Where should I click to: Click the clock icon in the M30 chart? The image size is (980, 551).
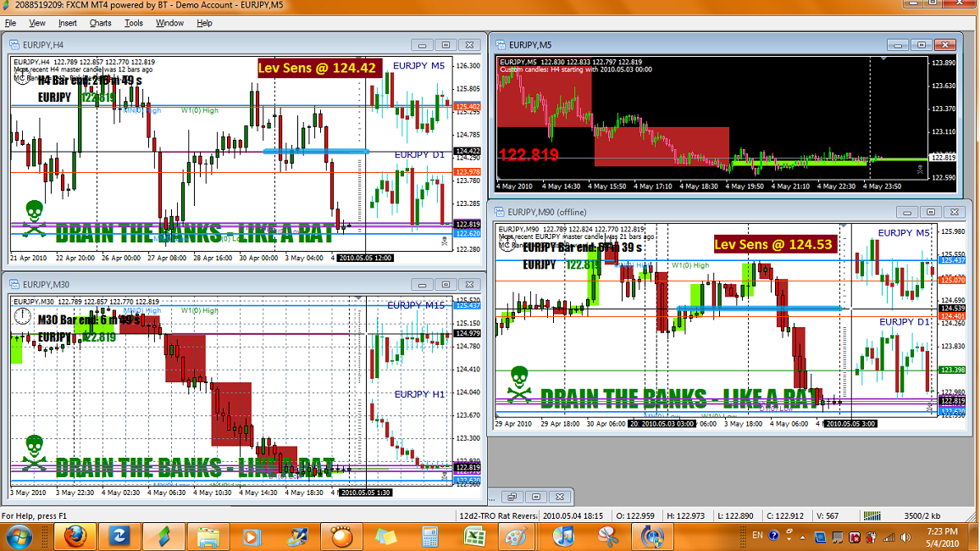23,317
